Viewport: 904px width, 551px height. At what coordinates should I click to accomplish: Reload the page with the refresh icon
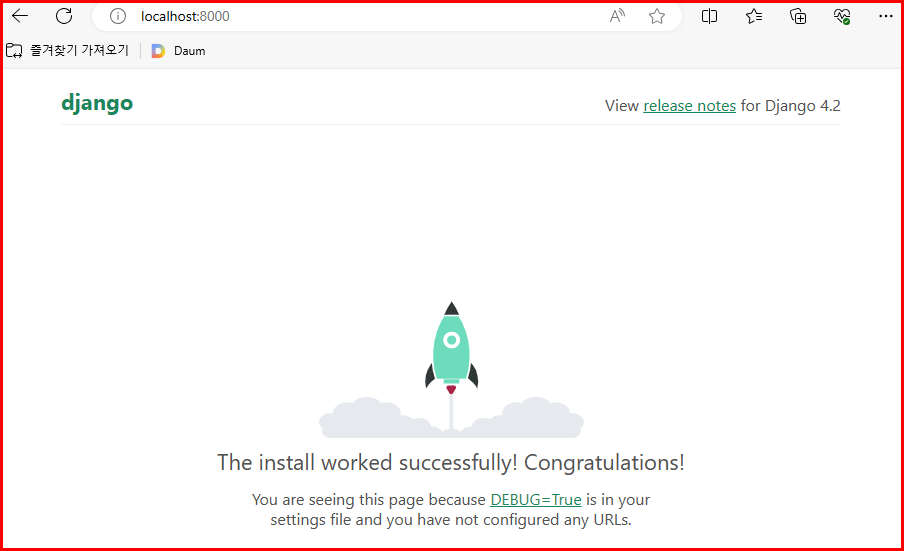point(64,16)
